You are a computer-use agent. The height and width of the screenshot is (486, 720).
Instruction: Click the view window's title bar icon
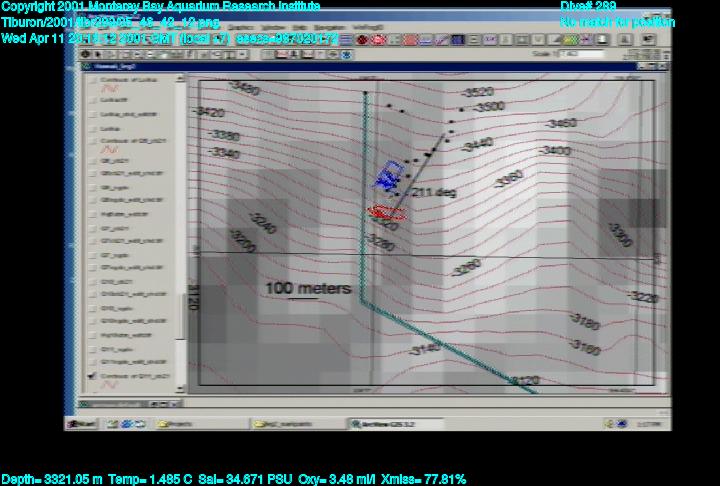[88, 67]
